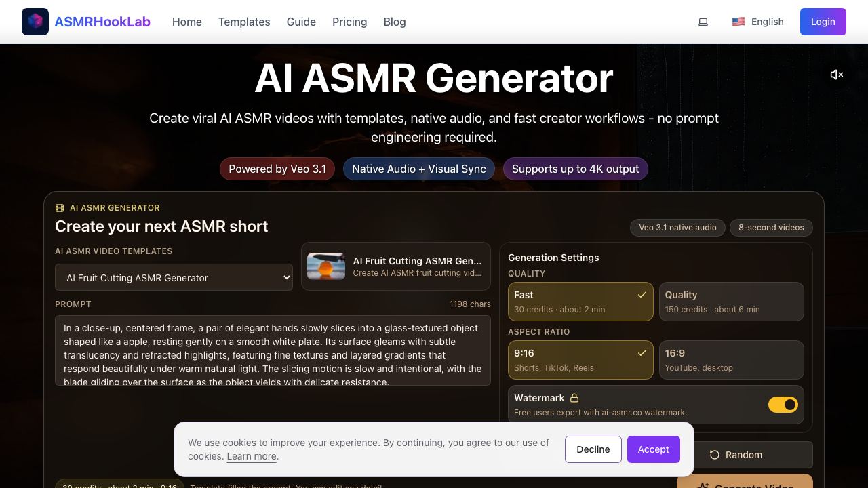Screen dimensions: 868x488
Task: Click the AI Fruit Cutting ASMR Gen... card title
Action: [x=417, y=260]
